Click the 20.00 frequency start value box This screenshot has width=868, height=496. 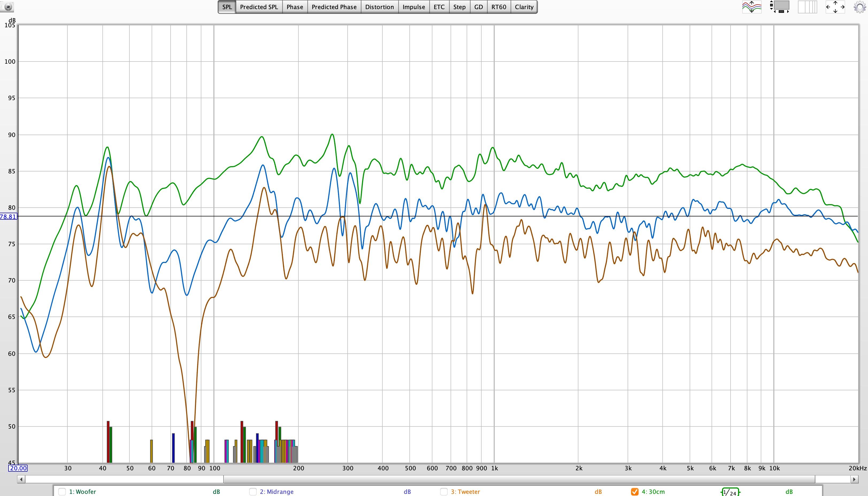click(x=18, y=468)
